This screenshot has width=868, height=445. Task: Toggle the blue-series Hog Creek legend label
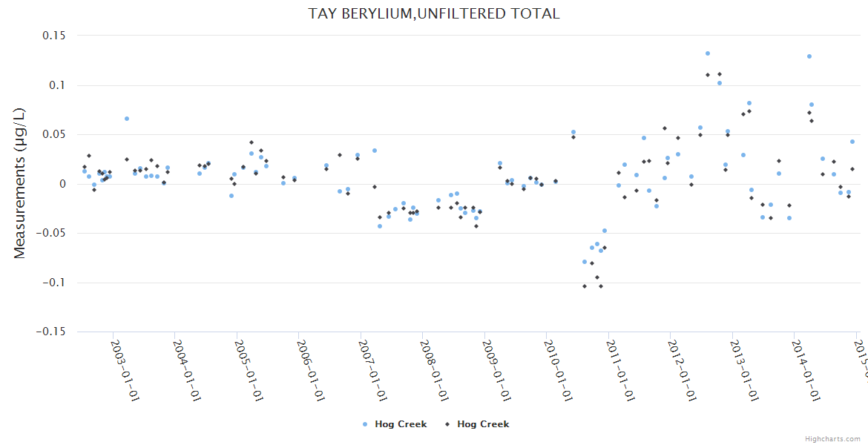pos(401,424)
